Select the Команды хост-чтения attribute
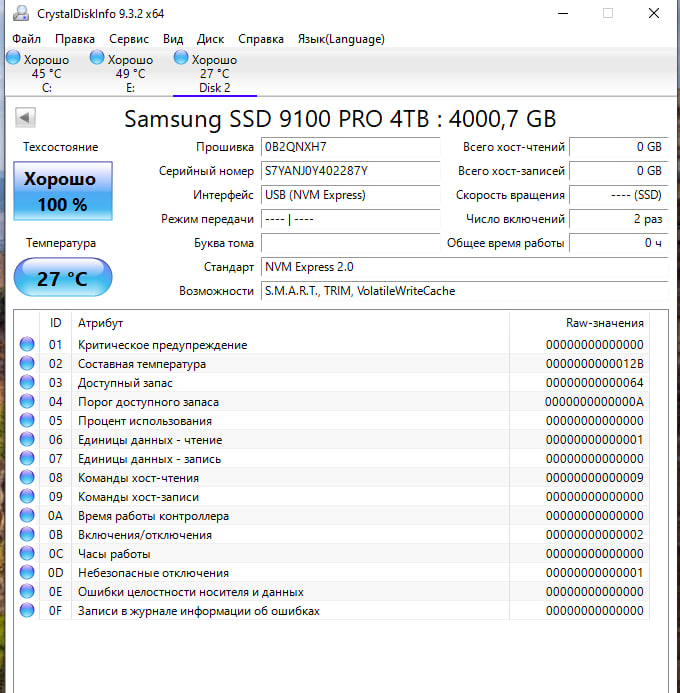Viewport: 680px width, 693px height. coord(138,478)
